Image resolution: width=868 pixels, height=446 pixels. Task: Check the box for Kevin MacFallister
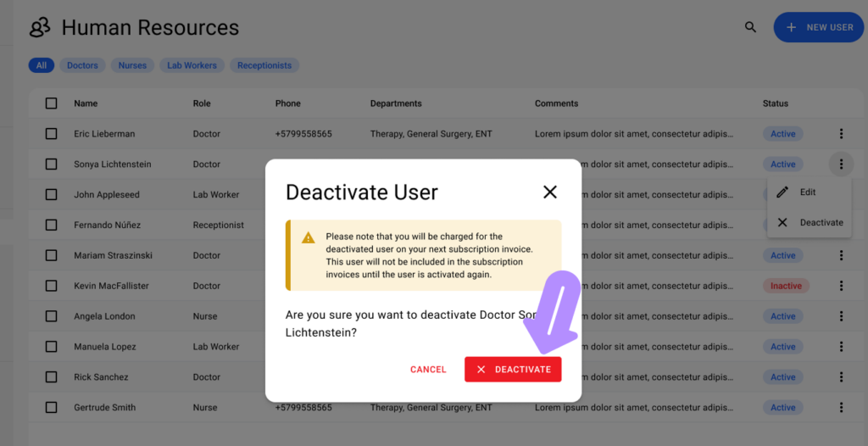[x=52, y=286]
